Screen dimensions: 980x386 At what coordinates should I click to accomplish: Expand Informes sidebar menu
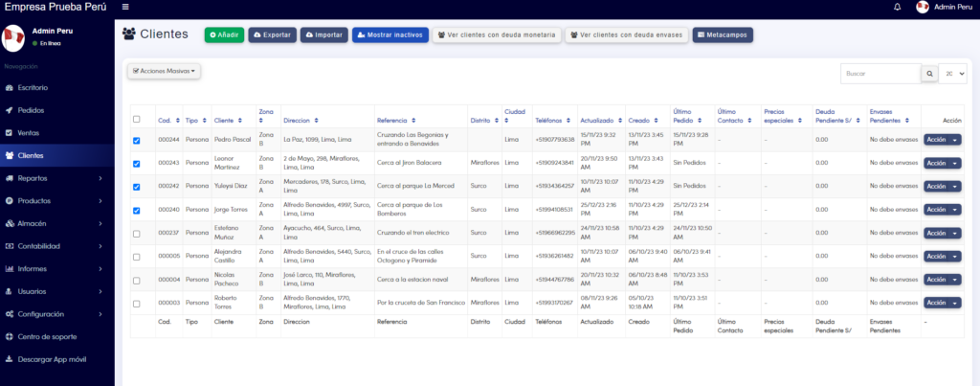pyautogui.click(x=56, y=269)
